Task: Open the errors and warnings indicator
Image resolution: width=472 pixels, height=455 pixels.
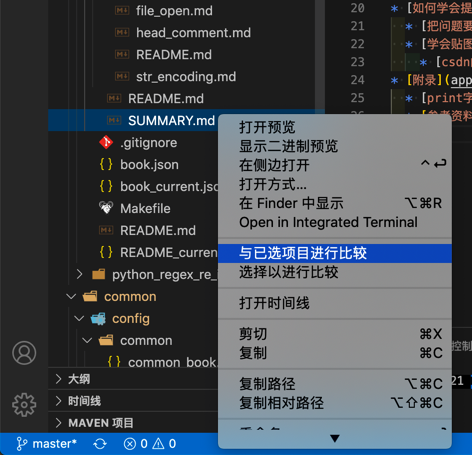Action: pos(150,444)
